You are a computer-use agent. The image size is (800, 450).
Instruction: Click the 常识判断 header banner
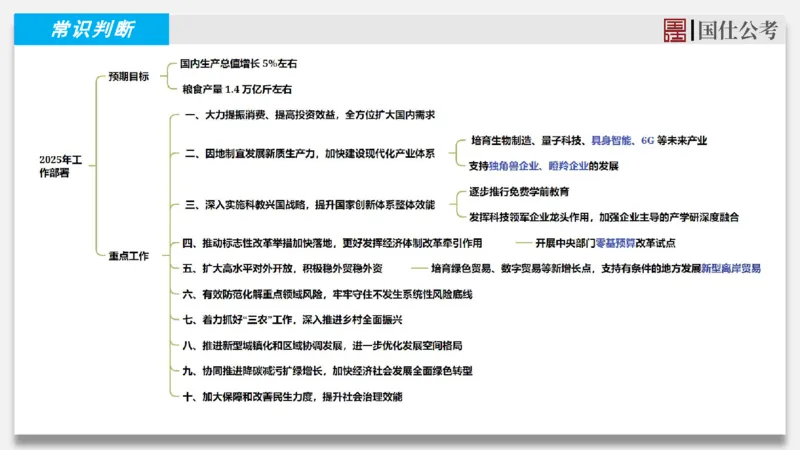pyautogui.click(x=91, y=29)
